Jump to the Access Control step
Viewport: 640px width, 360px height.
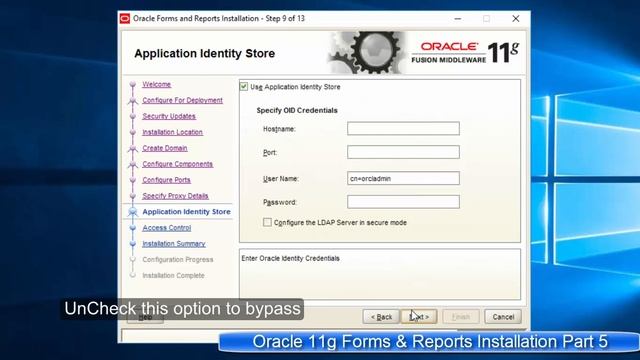click(x=167, y=228)
